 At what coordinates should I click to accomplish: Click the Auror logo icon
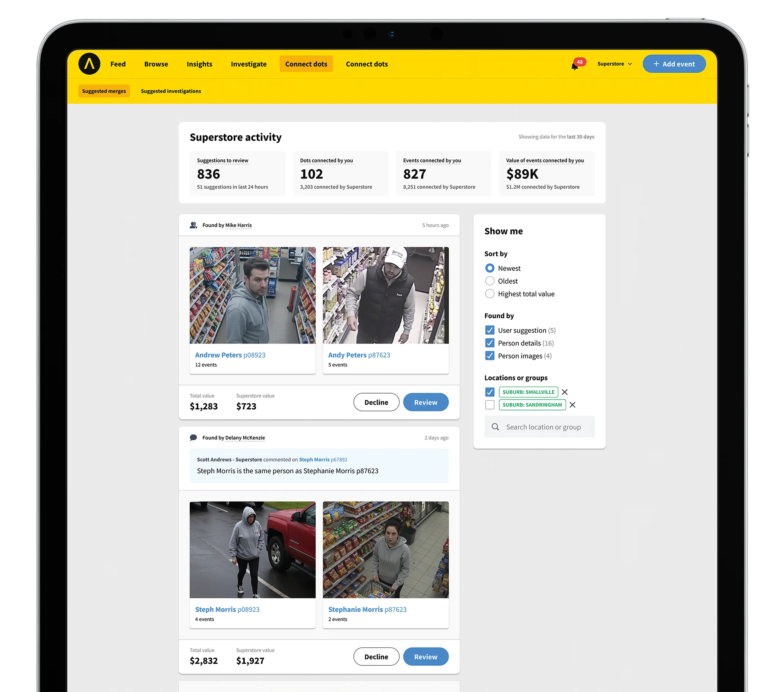[x=89, y=64]
